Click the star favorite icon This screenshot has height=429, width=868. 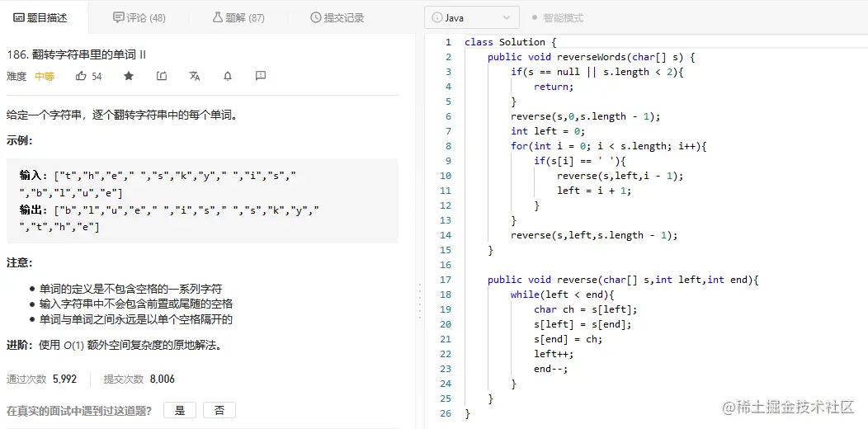pos(129,76)
